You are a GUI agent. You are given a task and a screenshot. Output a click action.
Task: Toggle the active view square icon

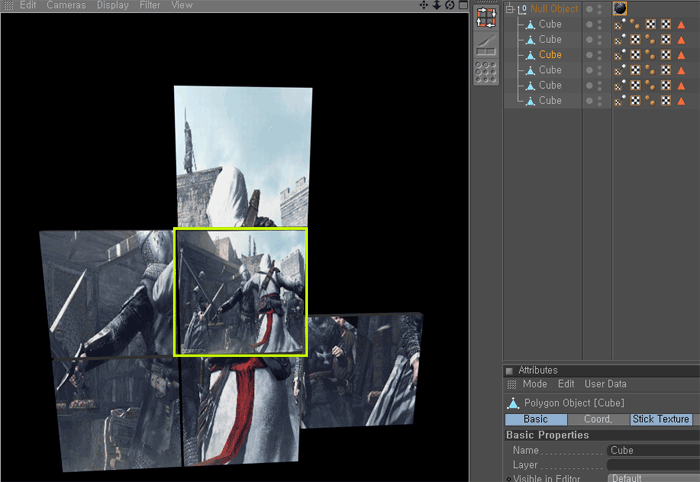[463, 5]
